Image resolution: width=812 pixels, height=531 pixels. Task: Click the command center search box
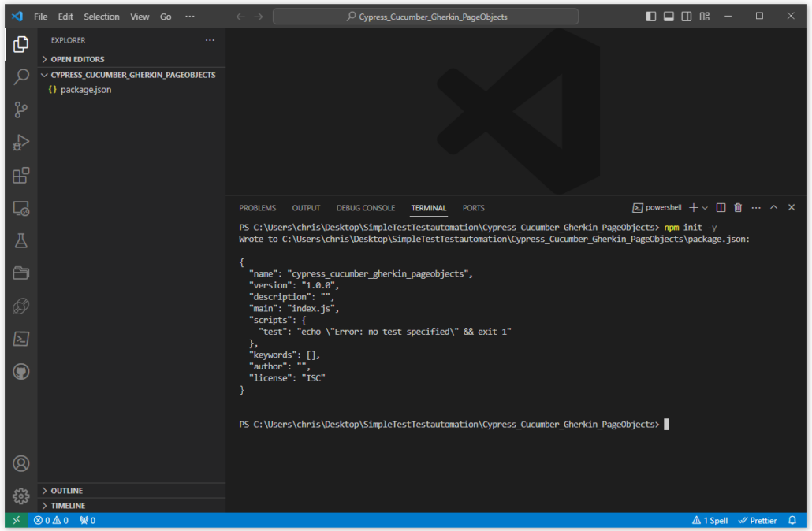pos(426,17)
